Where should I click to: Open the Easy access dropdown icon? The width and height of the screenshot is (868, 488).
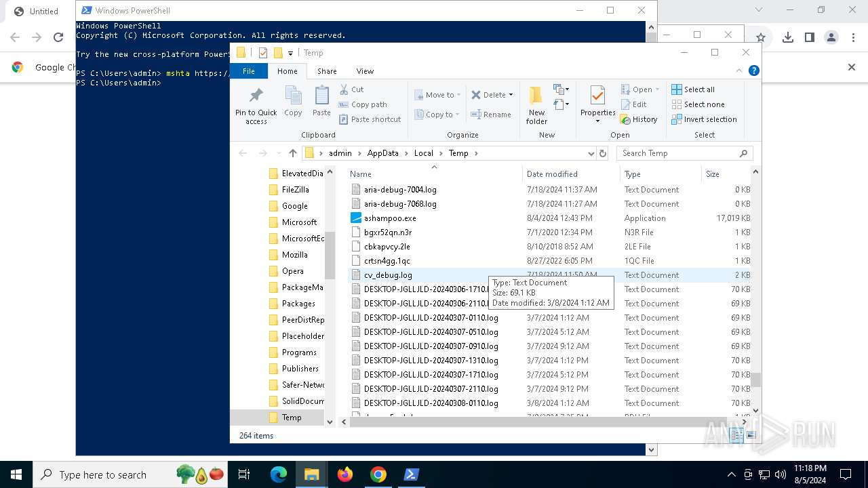[x=560, y=104]
